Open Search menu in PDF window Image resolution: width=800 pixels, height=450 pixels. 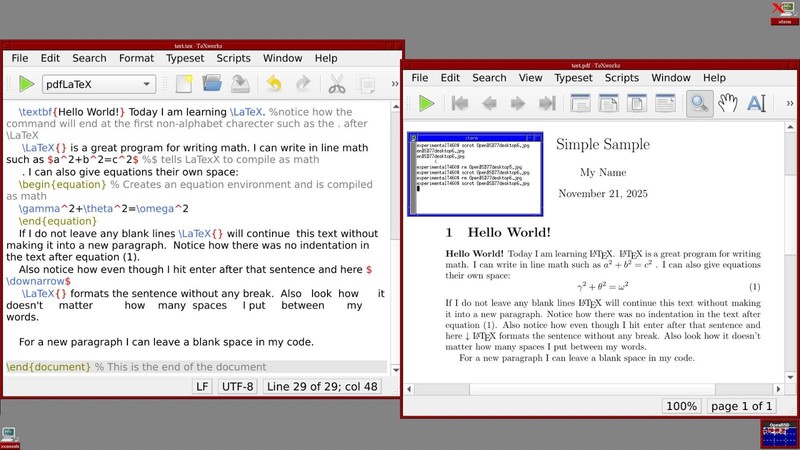(489, 78)
